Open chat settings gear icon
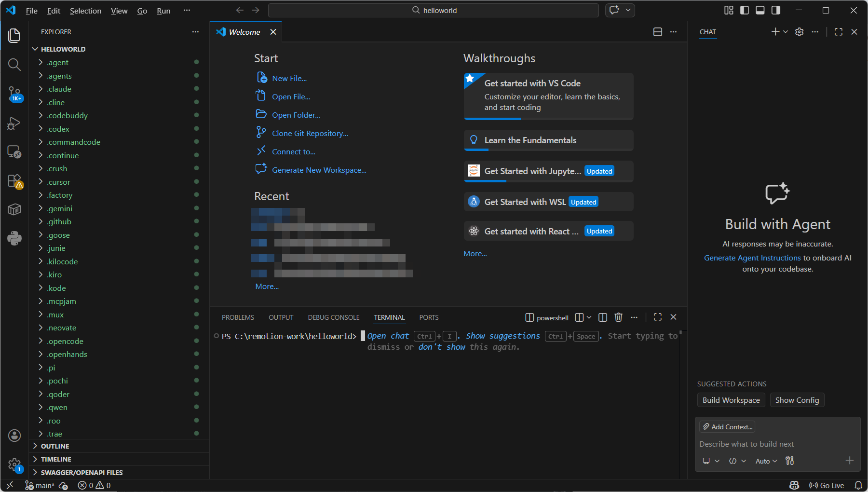The image size is (868, 492). click(x=799, y=32)
